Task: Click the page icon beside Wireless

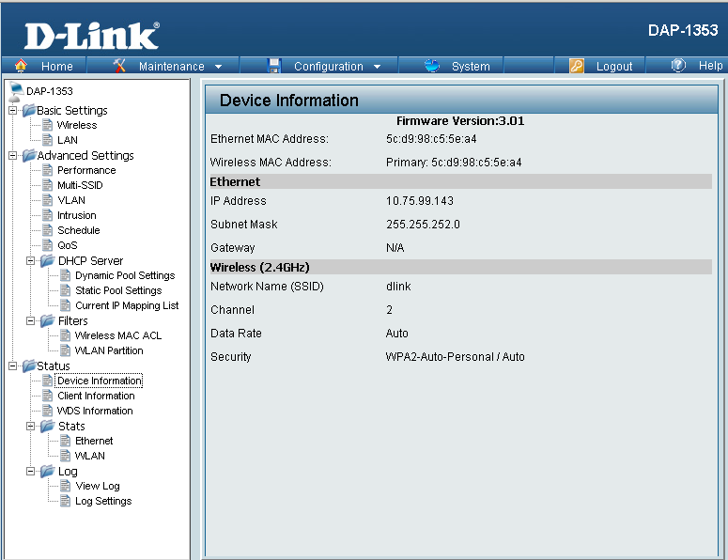Action: coord(47,125)
